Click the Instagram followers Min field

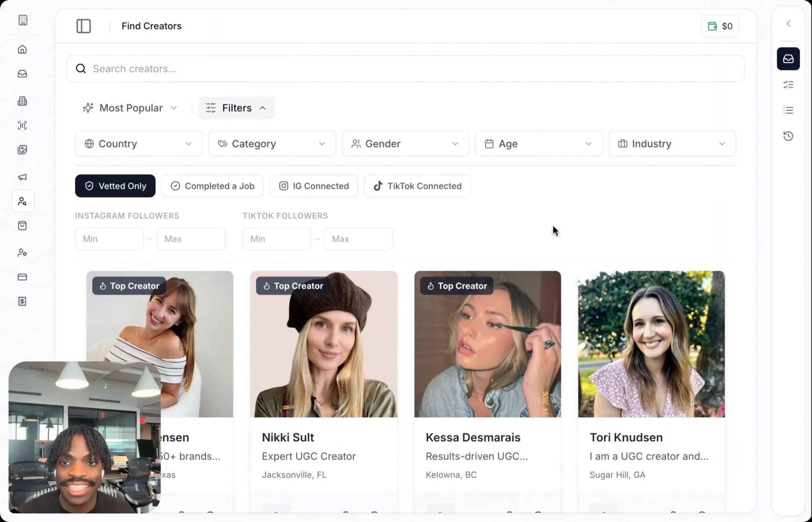(x=109, y=239)
